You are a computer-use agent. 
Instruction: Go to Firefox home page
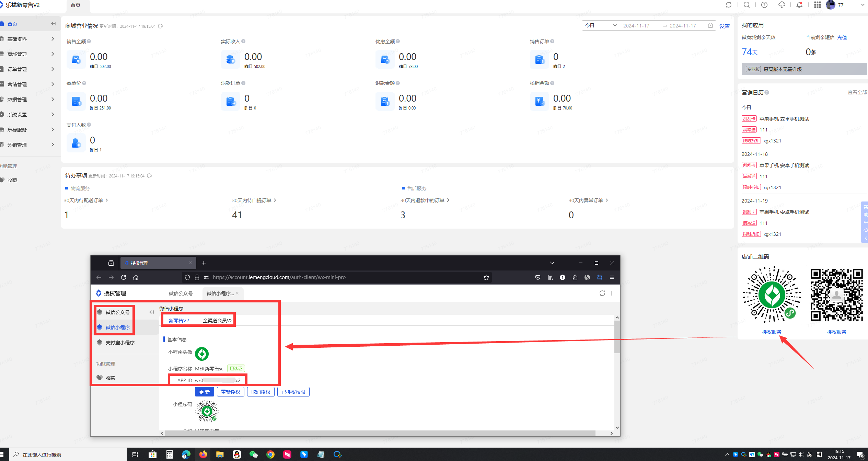[x=136, y=277]
